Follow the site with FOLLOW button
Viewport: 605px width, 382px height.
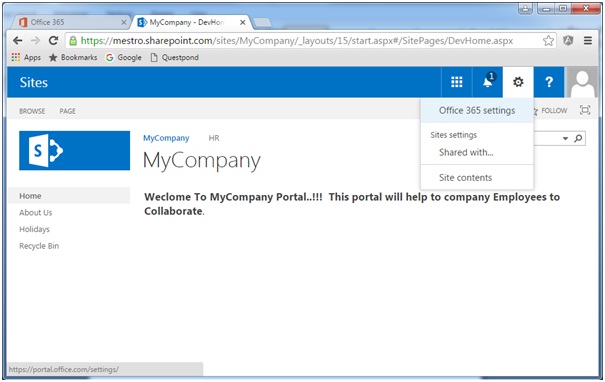(x=551, y=111)
